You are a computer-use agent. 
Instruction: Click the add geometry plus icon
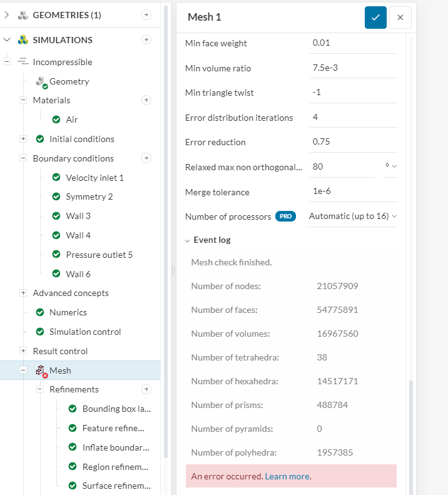[x=146, y=14]
